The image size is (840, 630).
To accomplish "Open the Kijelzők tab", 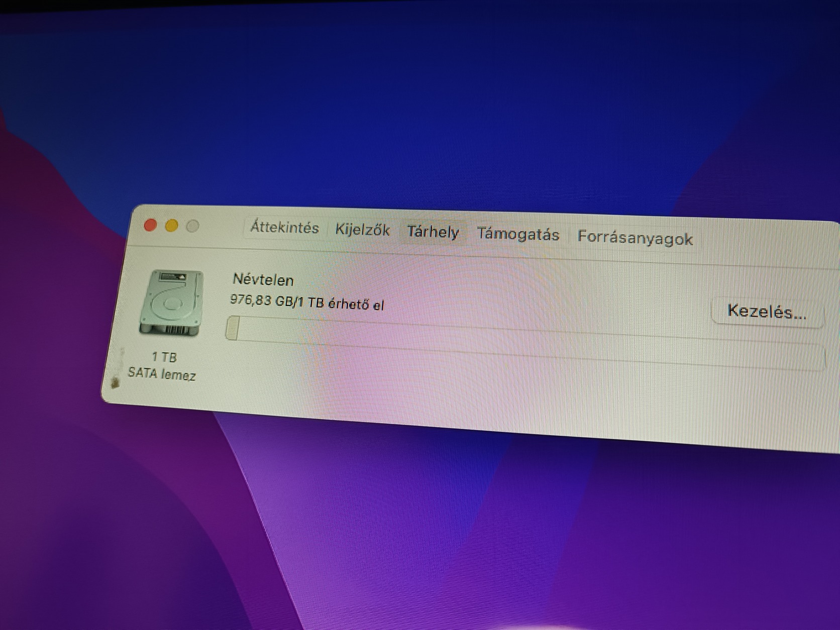I will (362, 230).
